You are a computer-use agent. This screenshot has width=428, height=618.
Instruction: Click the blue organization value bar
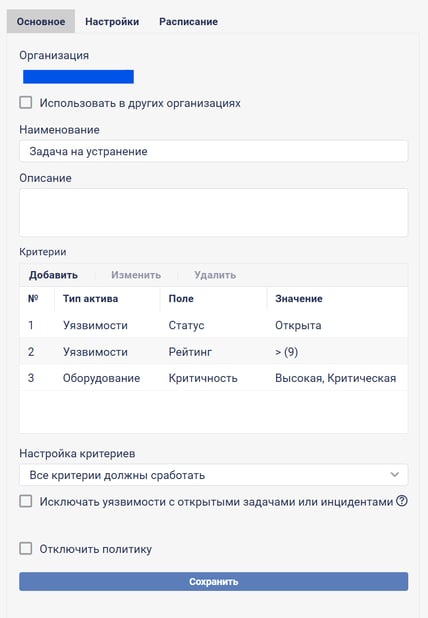[78, 76]
